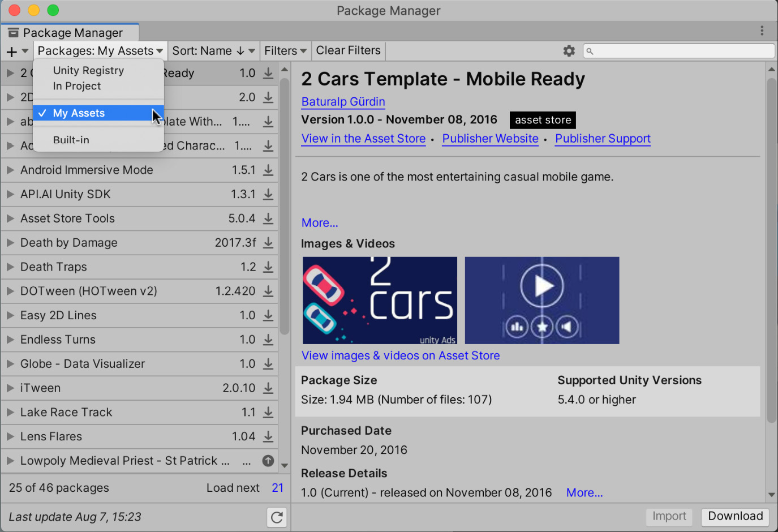Image resolution: width=778 pixels, height=532 pixels.
Task: Open the Sort: Name dropdown
Action: pyautogui.click(x=213, y=51)
